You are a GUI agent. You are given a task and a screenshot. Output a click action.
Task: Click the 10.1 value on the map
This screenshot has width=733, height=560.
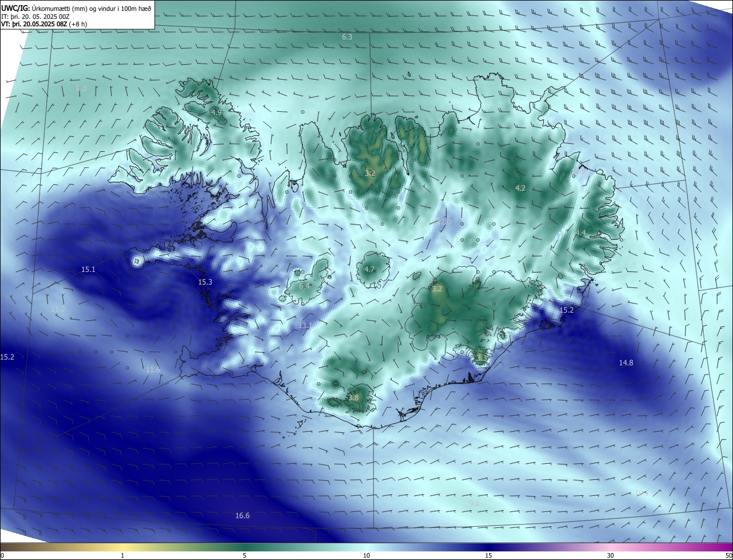pos(641,493)
